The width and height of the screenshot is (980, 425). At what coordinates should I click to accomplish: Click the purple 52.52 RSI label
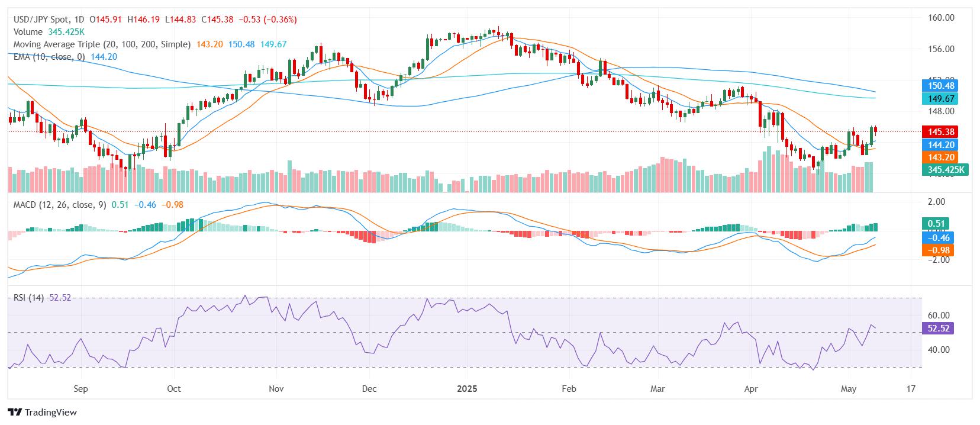tap(938, 328)
